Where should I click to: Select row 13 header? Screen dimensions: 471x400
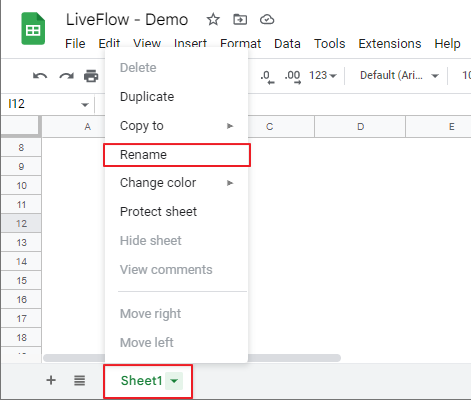coord(21,242)
